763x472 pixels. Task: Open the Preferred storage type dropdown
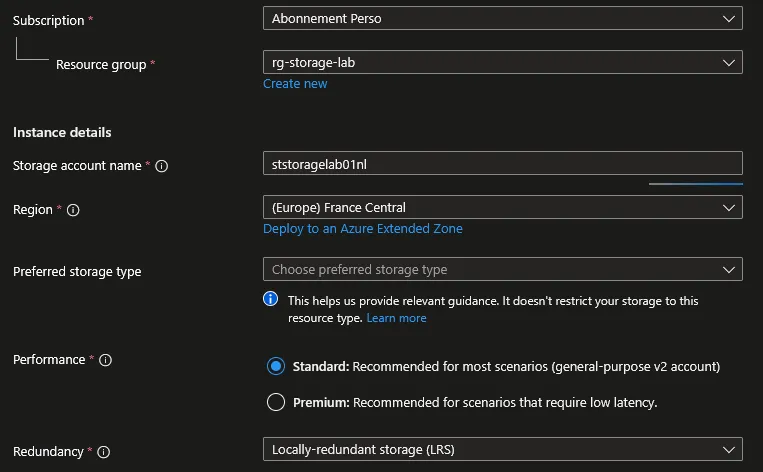(x=503, y=269)
